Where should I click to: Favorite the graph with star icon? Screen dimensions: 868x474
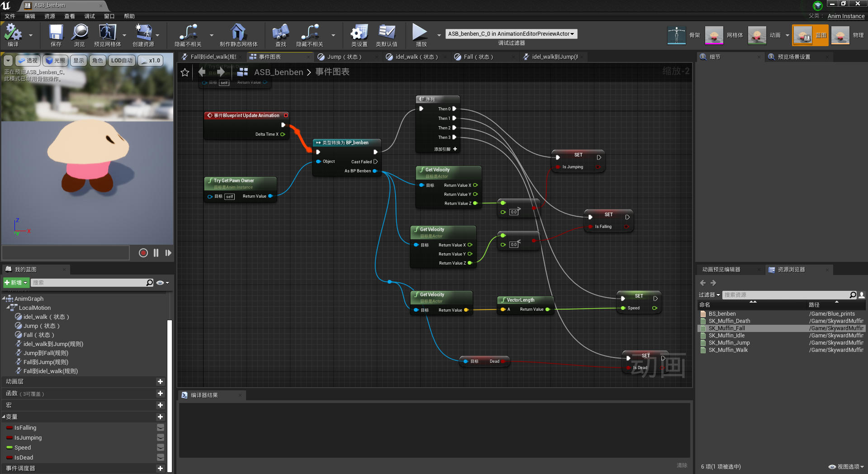pos(185,72)
